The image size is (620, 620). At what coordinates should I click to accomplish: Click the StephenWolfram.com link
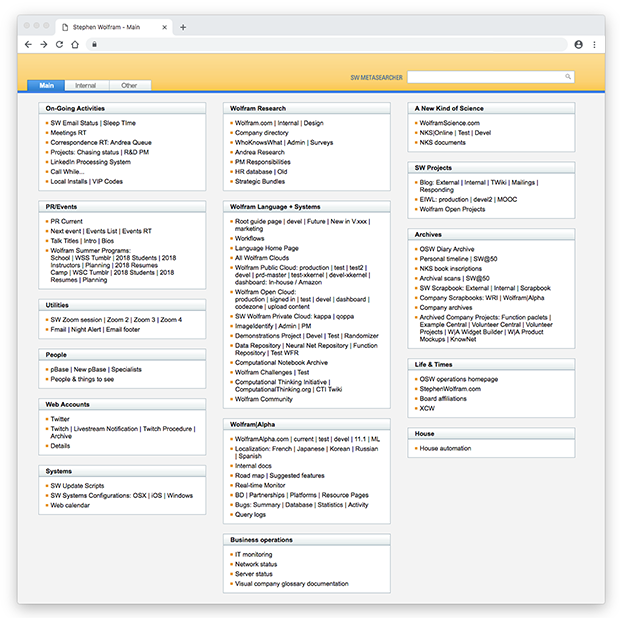pos(450,389)
